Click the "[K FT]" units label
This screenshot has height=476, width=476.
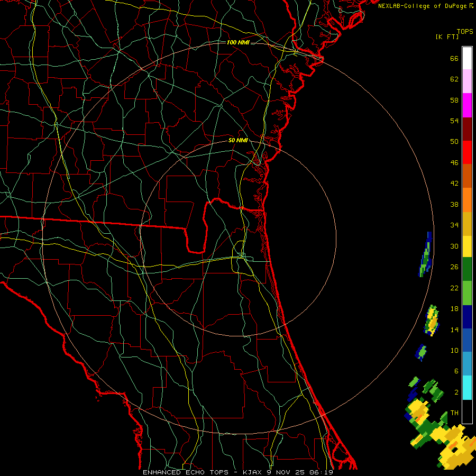point(447,37)
